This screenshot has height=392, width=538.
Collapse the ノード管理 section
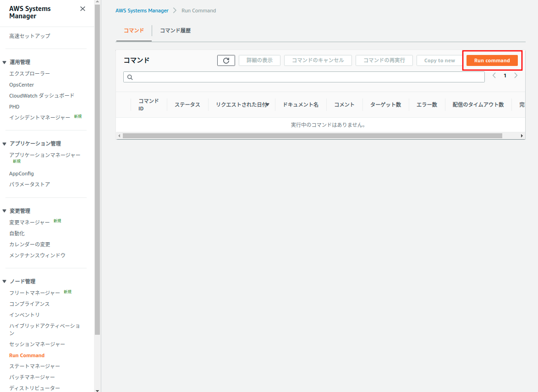[5, 282]
